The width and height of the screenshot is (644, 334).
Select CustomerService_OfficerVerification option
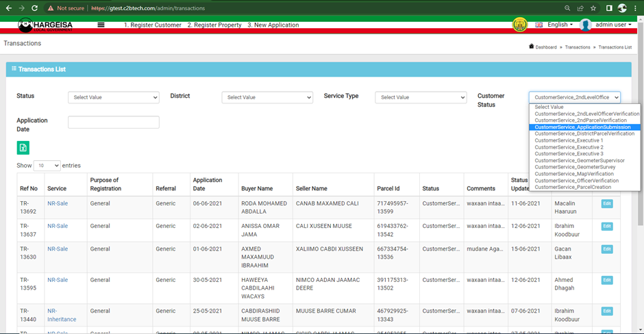585,181
